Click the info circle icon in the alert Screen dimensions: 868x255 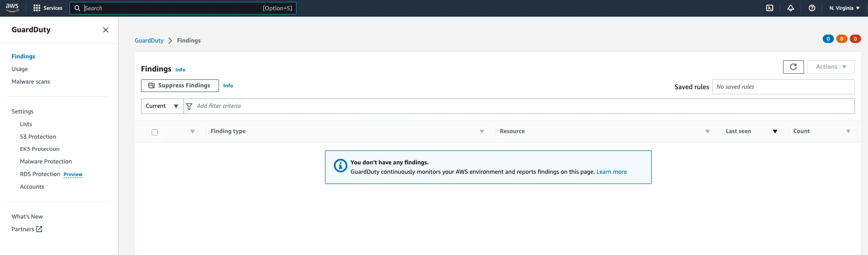point(340,165)
